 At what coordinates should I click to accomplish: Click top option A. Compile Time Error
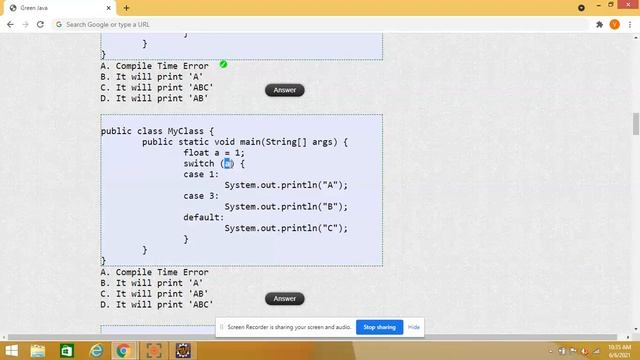[154, 66]
